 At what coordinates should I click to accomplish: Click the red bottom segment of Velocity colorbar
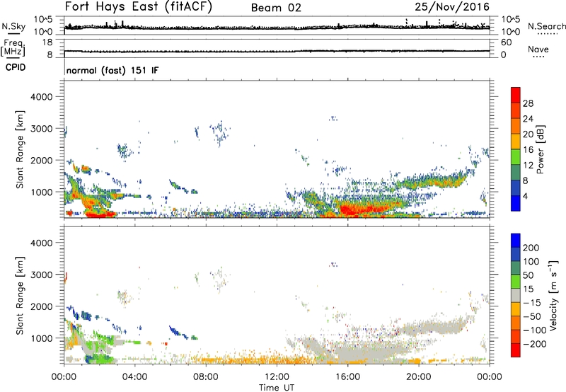516,350
